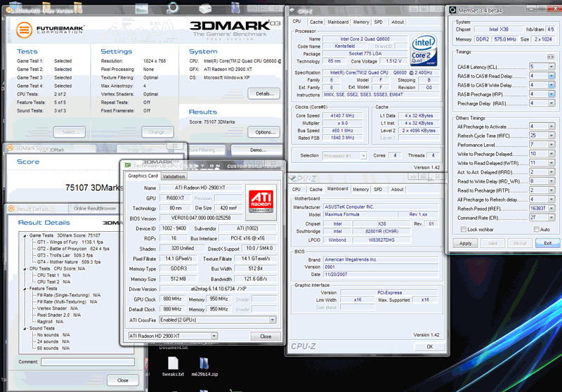This screenshot has height=392, width=562.
Task: Collapse the Sound Tests tree node
Action: pyautogui.click(x=25, y=328)
